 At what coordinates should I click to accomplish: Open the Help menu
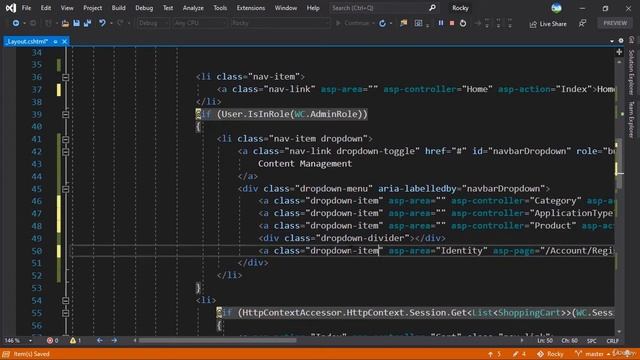(313, 8)
